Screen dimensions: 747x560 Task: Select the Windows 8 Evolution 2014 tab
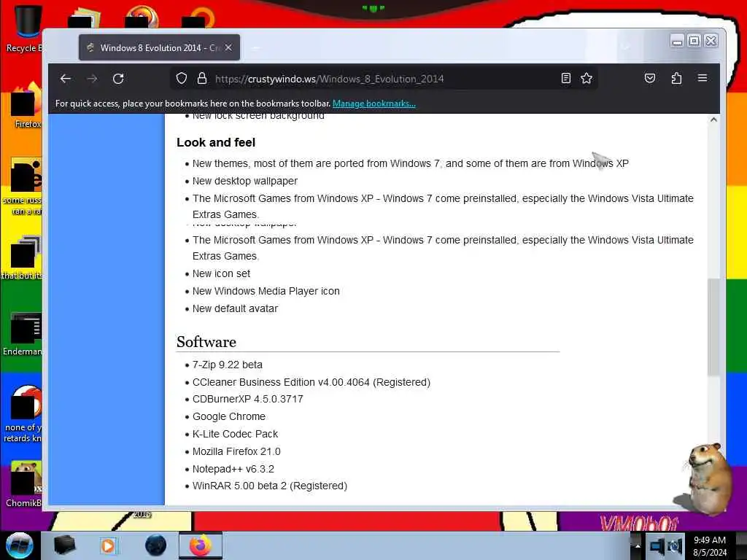click(x=159, y=47)
